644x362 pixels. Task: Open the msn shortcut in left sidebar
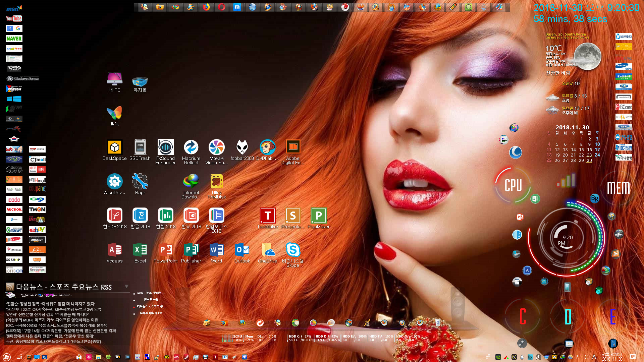[14, 8]
